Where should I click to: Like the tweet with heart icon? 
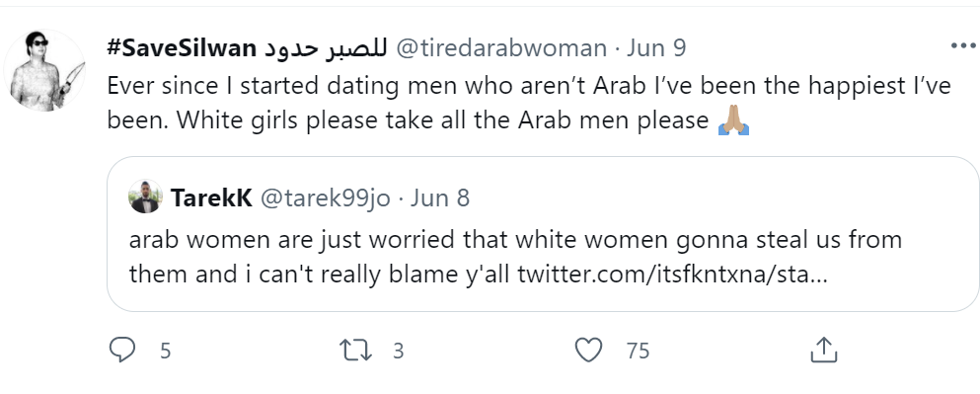click(x=588, y=351)
